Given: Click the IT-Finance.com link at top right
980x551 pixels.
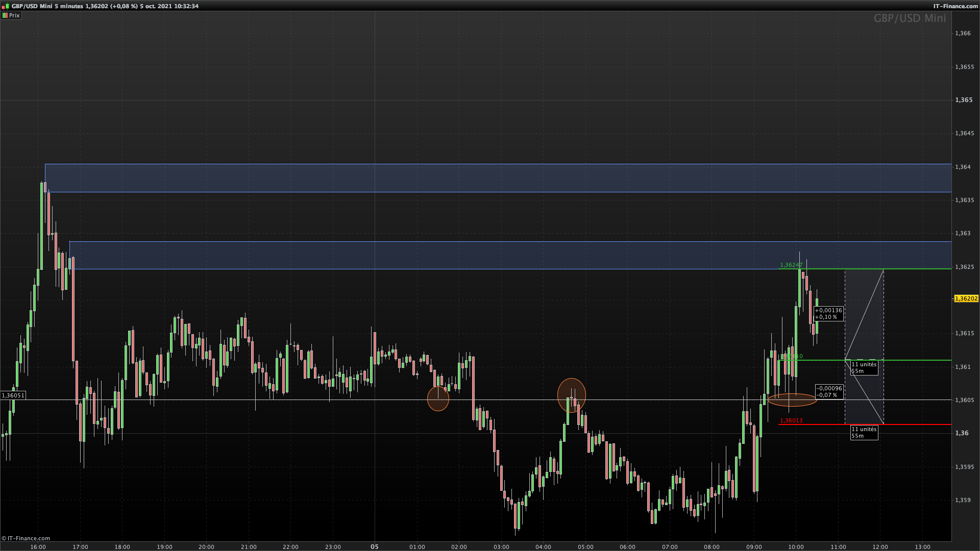Looking at the screenshot, I should pyautogui.click(x=955, y=6).
